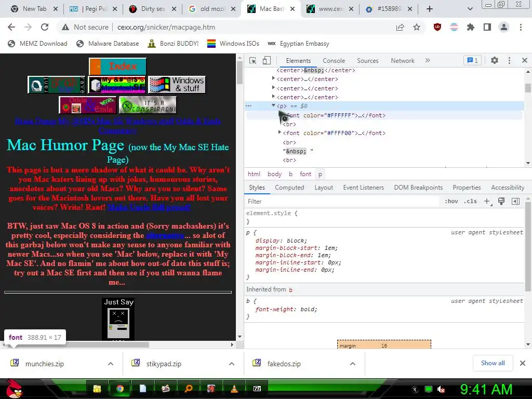Toggle the rendering emulations paintbrush icon
532x399 pixels.
pyautogui.click(x=501, y=201)
